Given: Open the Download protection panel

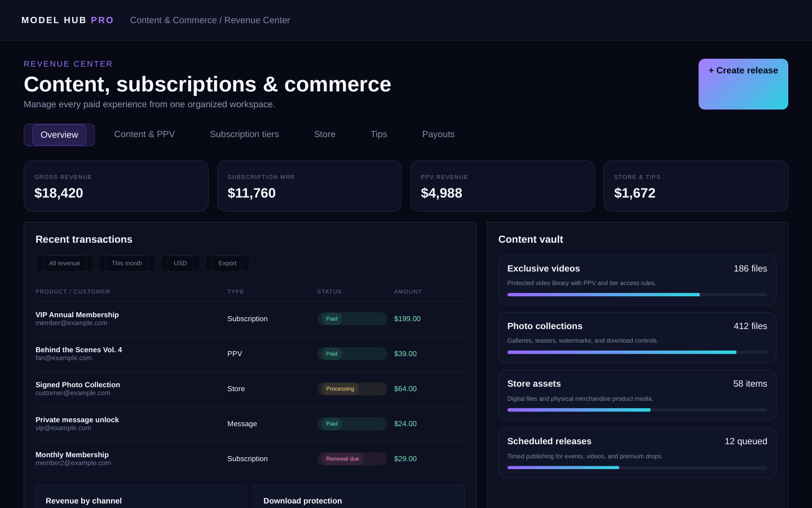Looking at the screenshot, I should (x=359, y=497).
